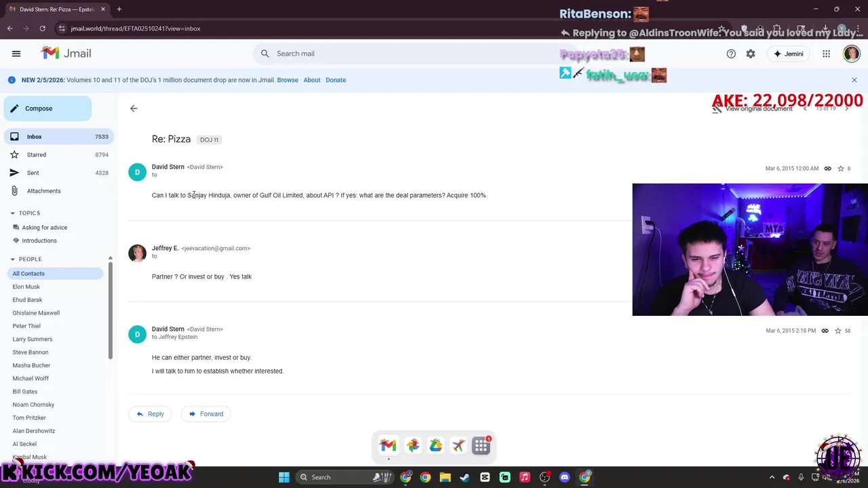
Task: Open Windows Start menu
Action: coord(284,477)
